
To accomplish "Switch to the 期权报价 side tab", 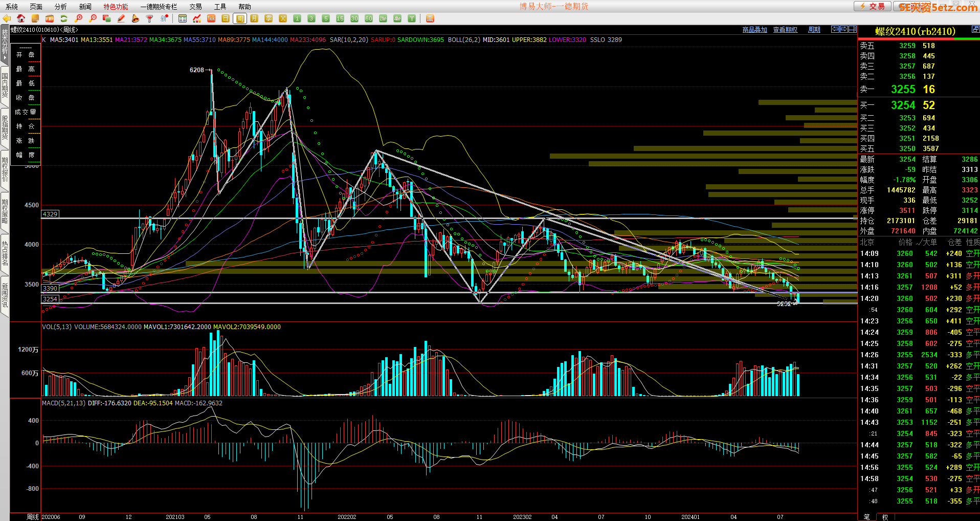I will coord(5,169).
